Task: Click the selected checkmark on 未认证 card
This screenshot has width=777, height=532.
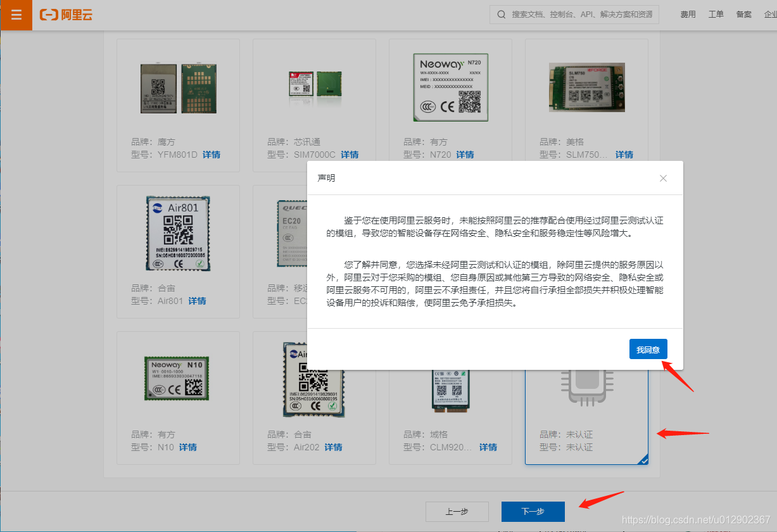Action: tap(643, 460)
